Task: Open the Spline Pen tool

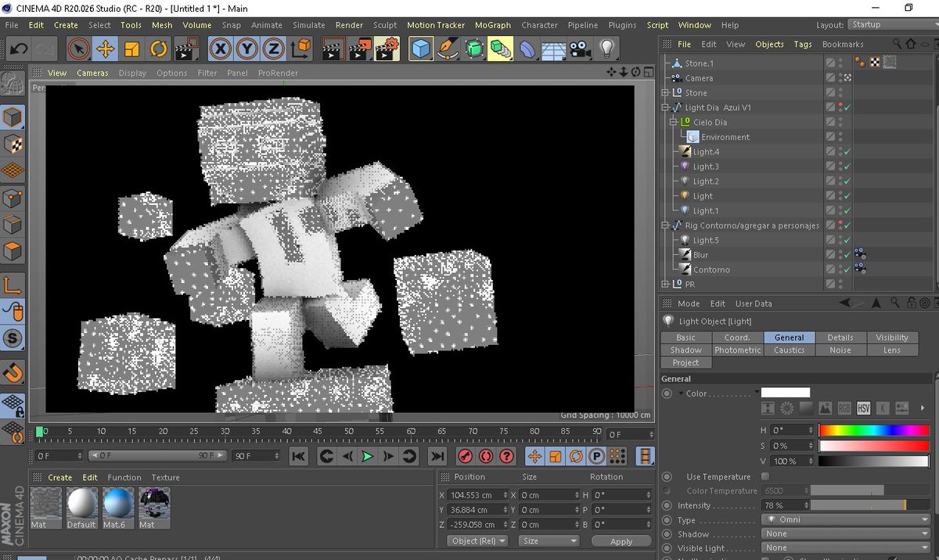Action: (447, 49)
